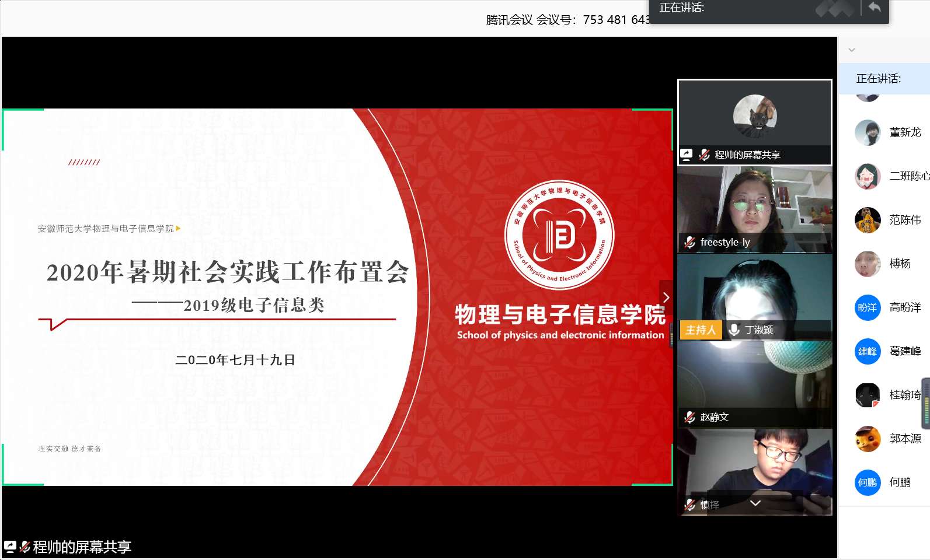Click the 主持人 host badge
Image resolution: width=930 pixels, height=560 pixels.
(x=701, y=330)
